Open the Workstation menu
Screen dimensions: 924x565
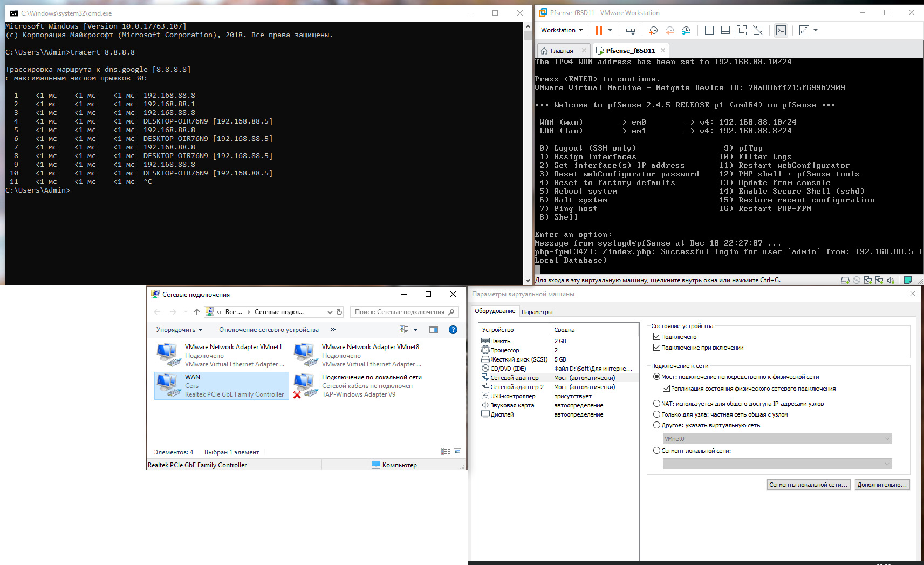pyautogui.click(x=562, y=30)
